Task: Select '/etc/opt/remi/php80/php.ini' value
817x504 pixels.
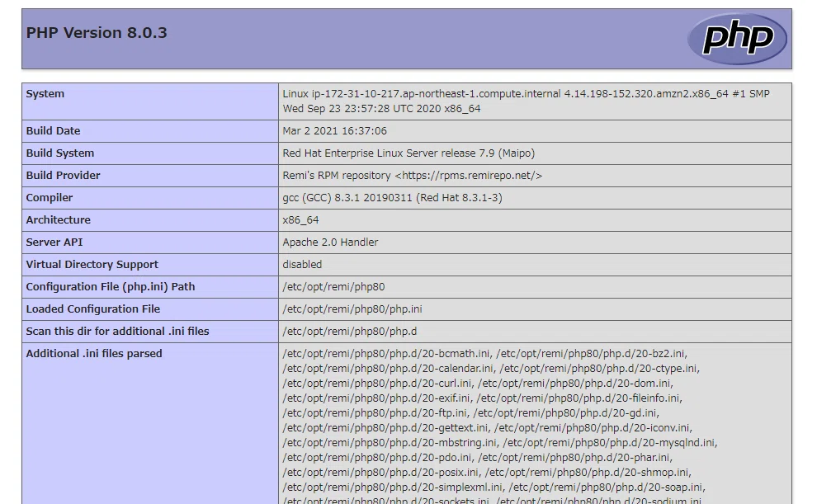Action: [x=352, y=309]
